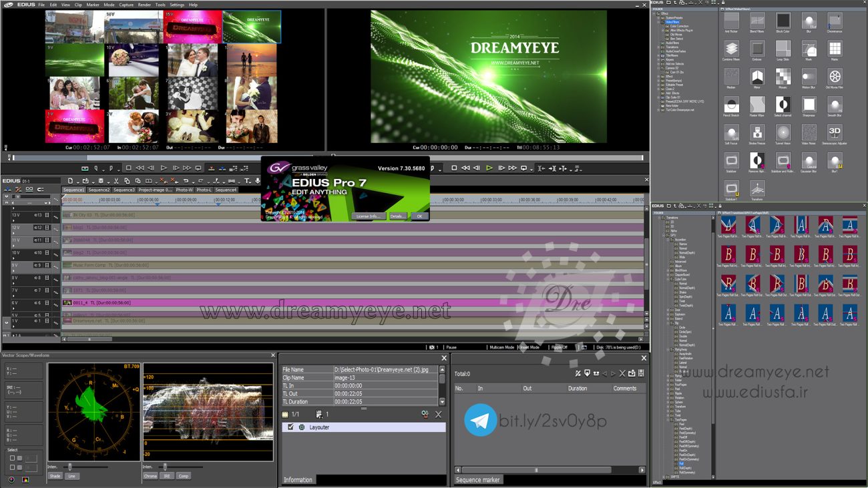This screenshot has width=868, height=488.
Task: Click the License Info button
Action: coord(368,216)
